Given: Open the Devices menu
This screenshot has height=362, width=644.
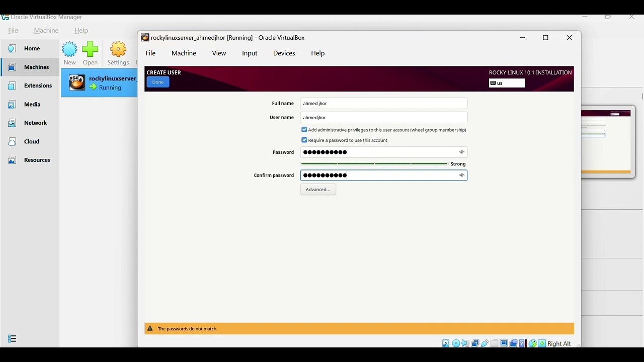Looking at the screenshot, I should [x=284, y=53].
